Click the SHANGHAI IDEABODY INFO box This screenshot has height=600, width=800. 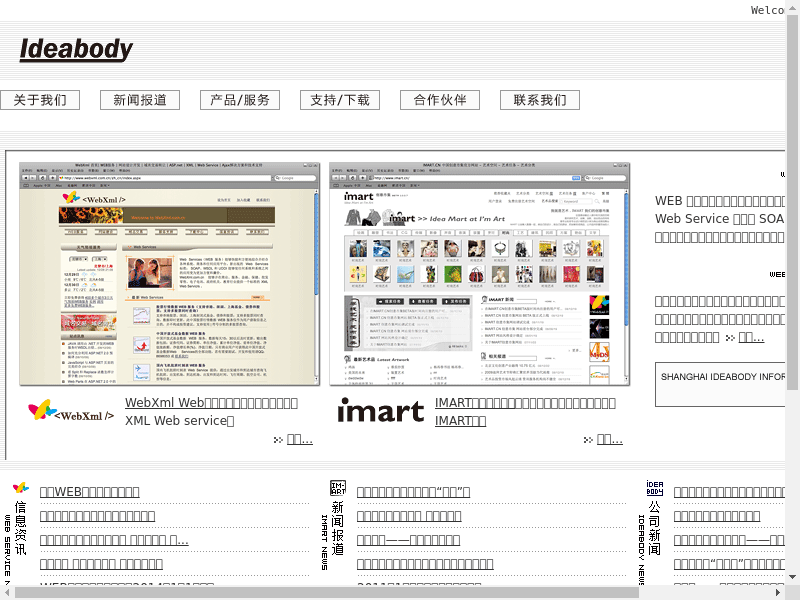(720, 385)
